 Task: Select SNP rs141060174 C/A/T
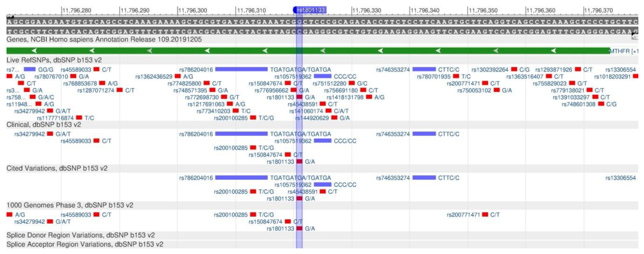point(328,111)
